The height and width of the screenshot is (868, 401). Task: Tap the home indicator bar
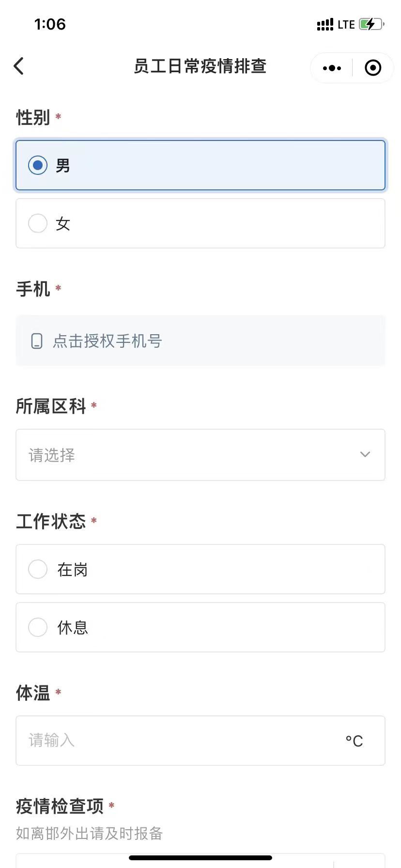[200, 858]
